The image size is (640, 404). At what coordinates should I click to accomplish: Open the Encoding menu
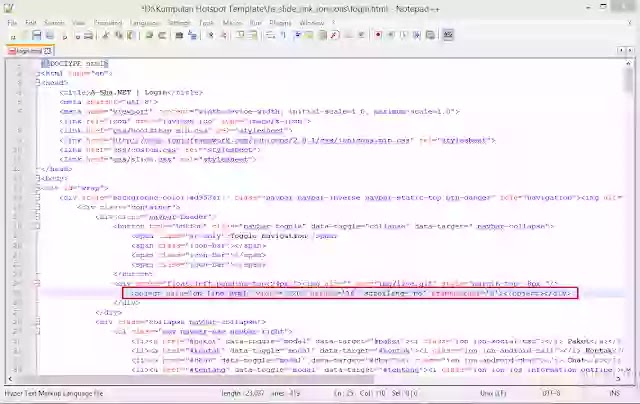(108, 23)
